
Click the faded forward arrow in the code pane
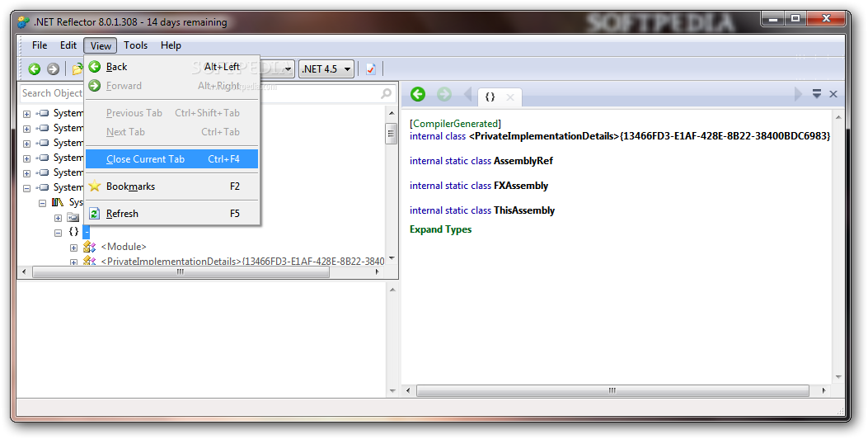click(444, 94)
